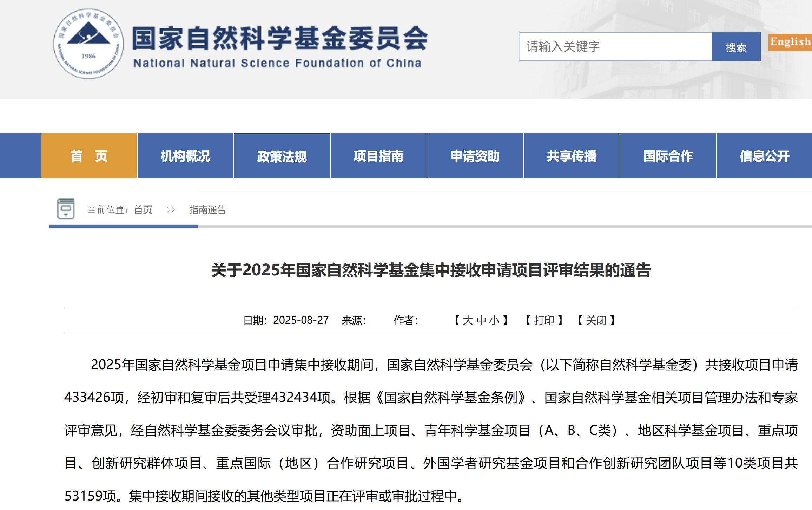Viewport: 812px width, 510px height.
Task: Click the NSFC circular logo emblem
Action: 88,44
